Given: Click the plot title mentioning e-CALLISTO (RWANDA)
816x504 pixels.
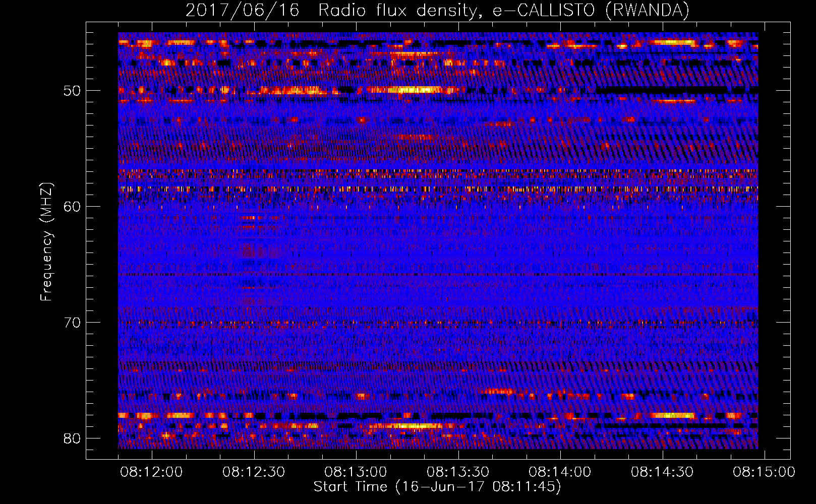Looking at the screenshot, I should (437, 10).
